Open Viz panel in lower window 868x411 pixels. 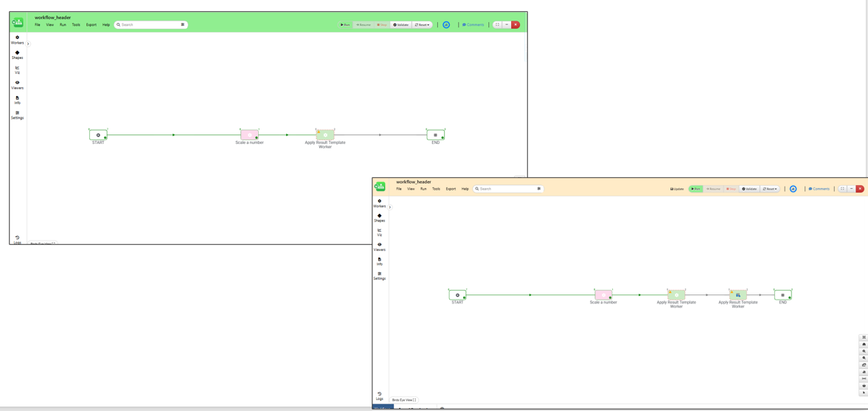379,232
